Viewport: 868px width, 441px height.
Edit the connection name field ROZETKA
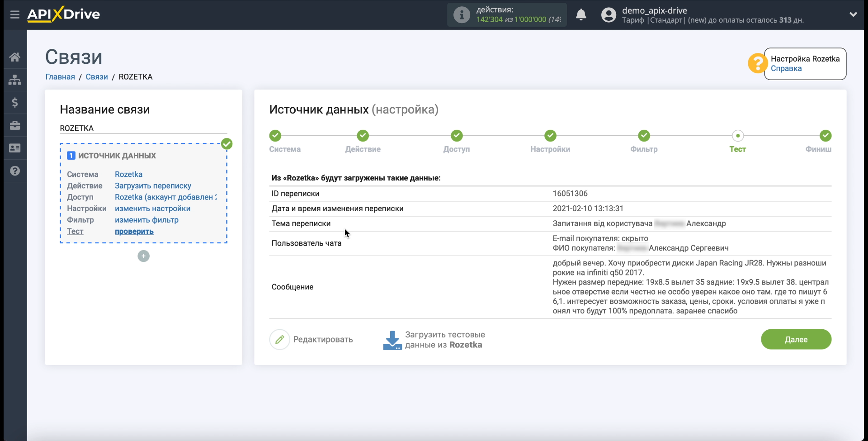pyautogui.click(x=143, y=128)
